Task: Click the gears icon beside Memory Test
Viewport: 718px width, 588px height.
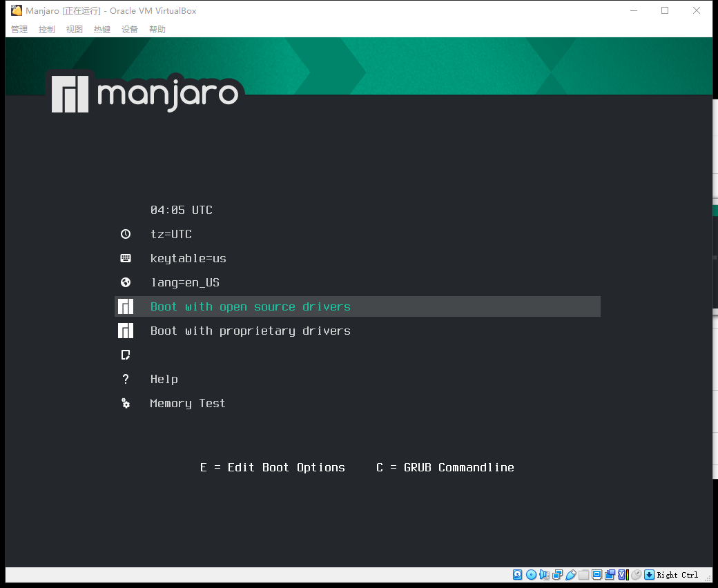Action: (126, 403)
